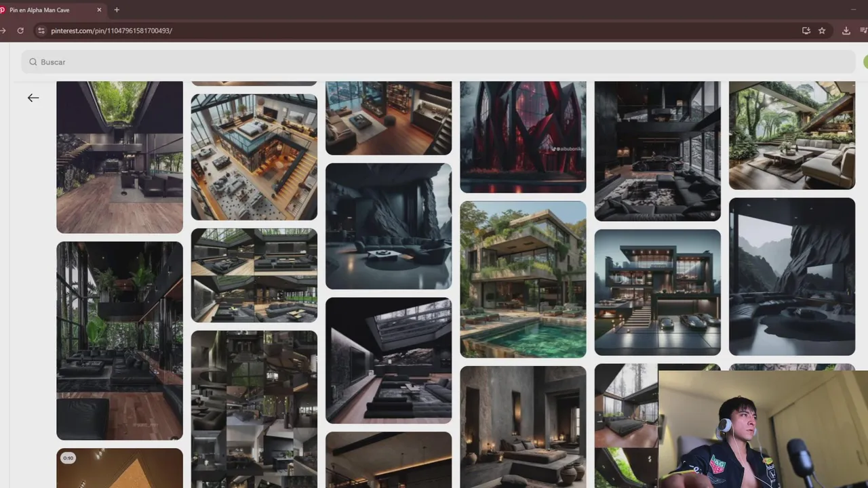Open the modern house with parked cars pin

pos(658,292)
